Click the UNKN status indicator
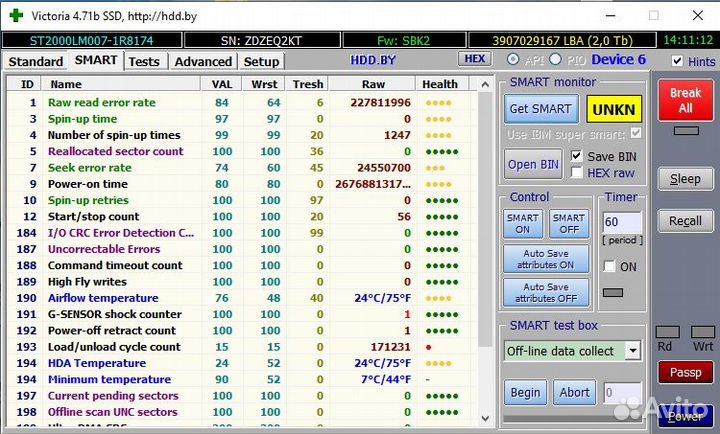The image size is (720, 434). 616,109
